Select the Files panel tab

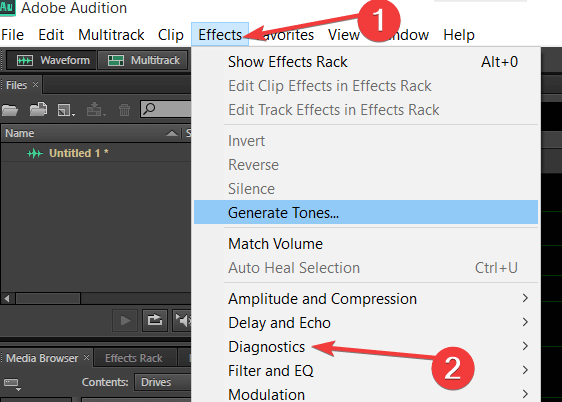[16, 85]
